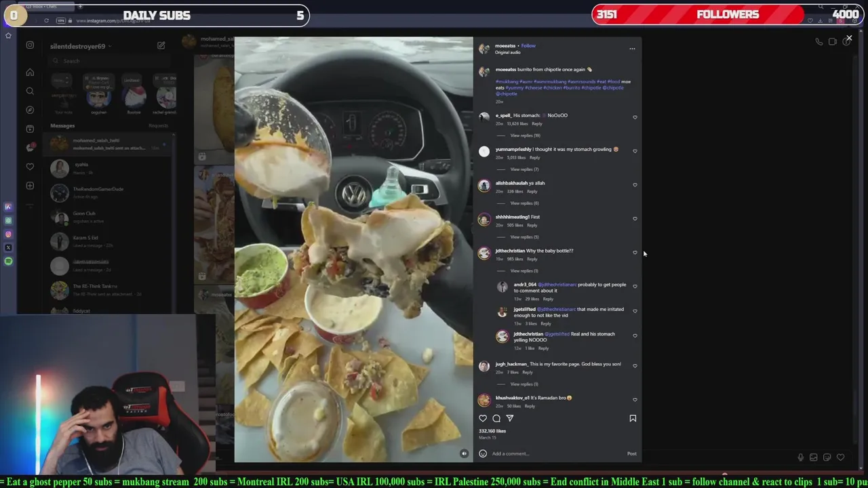Open the silentdestroyer69 account switcher dropdown
Screen dimensions: 868x488
(81, 46)
